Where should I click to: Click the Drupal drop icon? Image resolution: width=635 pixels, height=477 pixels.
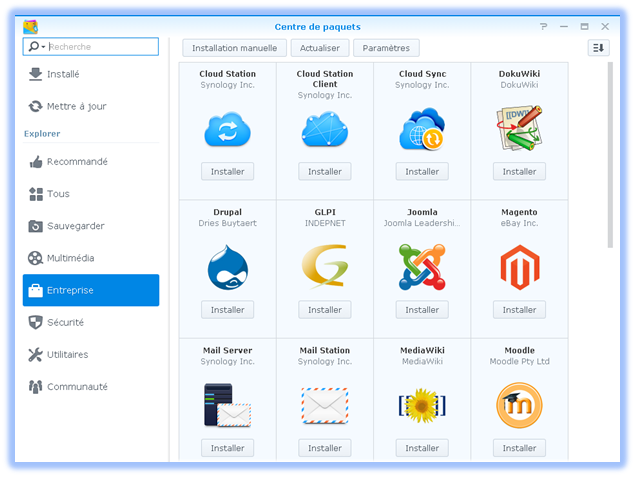228,267
